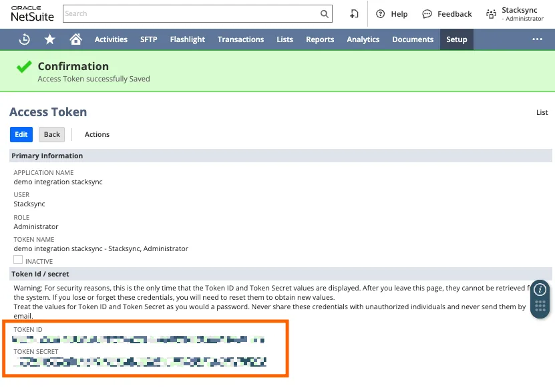Open the Setup menu
555x392 pixels.
point(457,39)
